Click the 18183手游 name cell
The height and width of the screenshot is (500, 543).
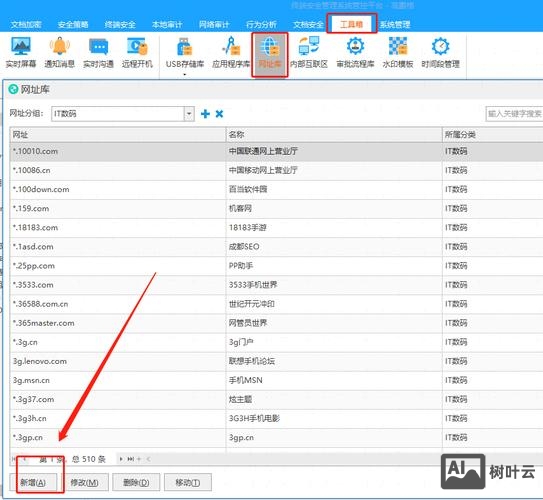334,227
